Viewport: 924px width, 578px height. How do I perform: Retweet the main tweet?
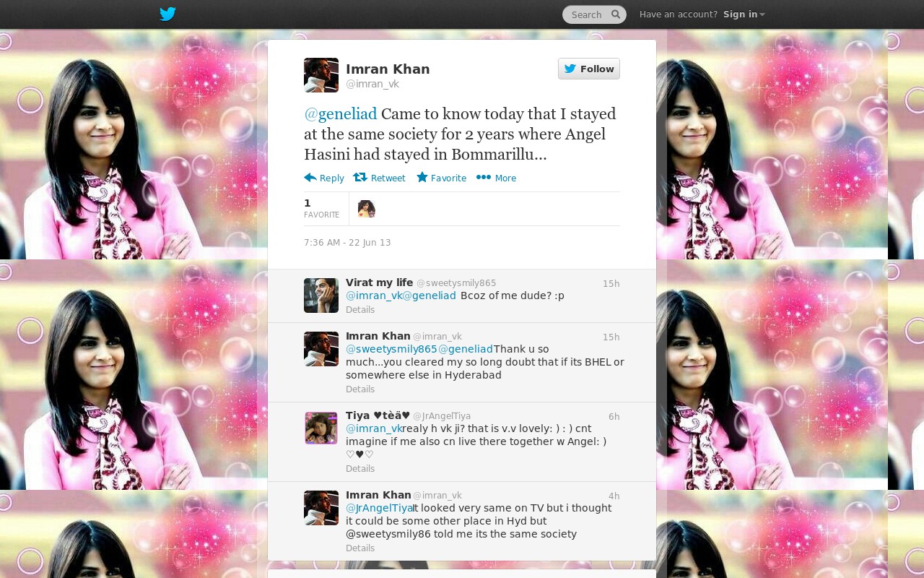click(380, 178)
